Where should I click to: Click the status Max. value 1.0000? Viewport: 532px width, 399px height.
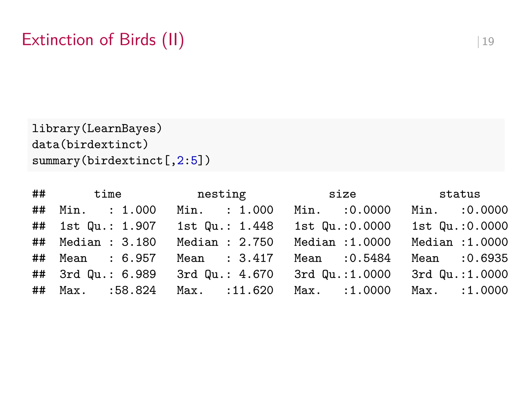click(x=488, y=291)
